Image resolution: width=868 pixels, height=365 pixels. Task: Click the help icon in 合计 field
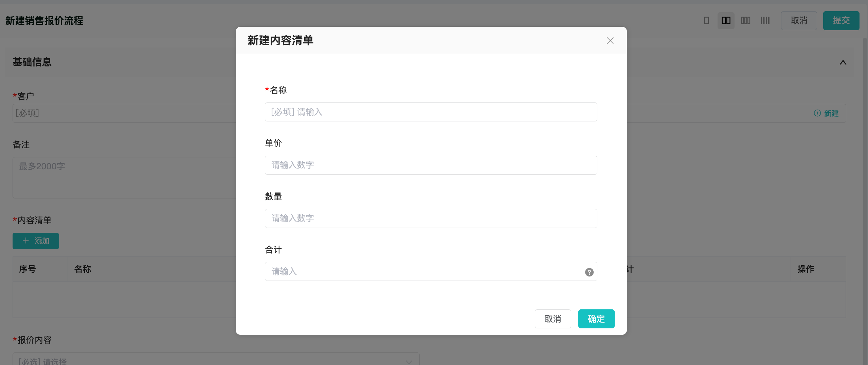pos(589,272)
